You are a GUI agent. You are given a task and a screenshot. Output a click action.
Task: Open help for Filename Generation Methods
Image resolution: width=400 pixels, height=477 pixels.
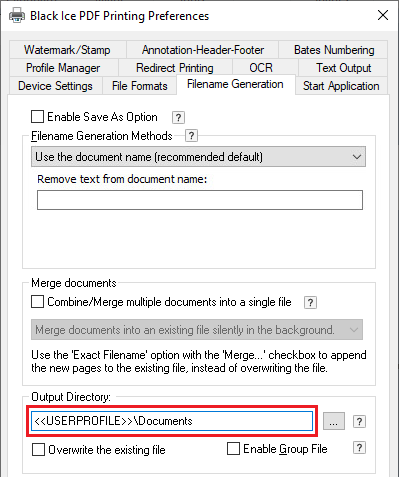point(191,136)
